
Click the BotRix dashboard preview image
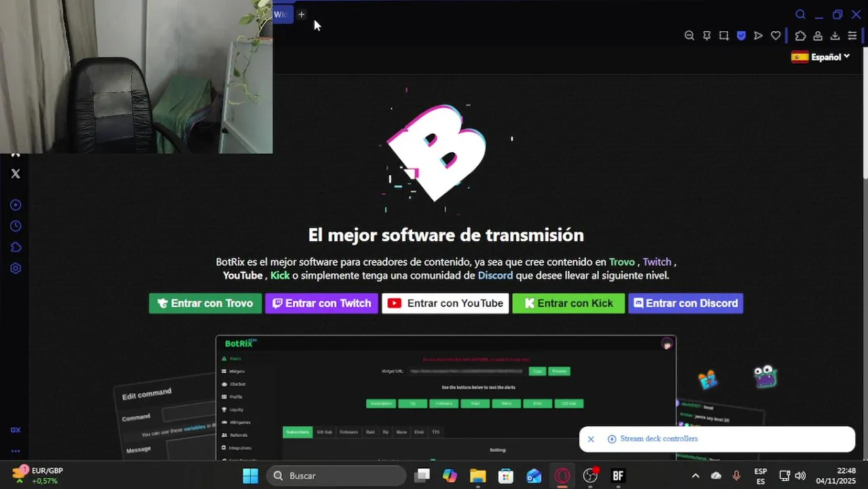click(x=446, y=398)
